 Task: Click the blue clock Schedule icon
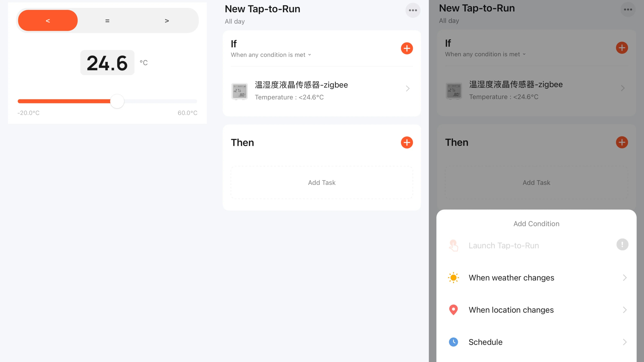[x=453, y=342]
